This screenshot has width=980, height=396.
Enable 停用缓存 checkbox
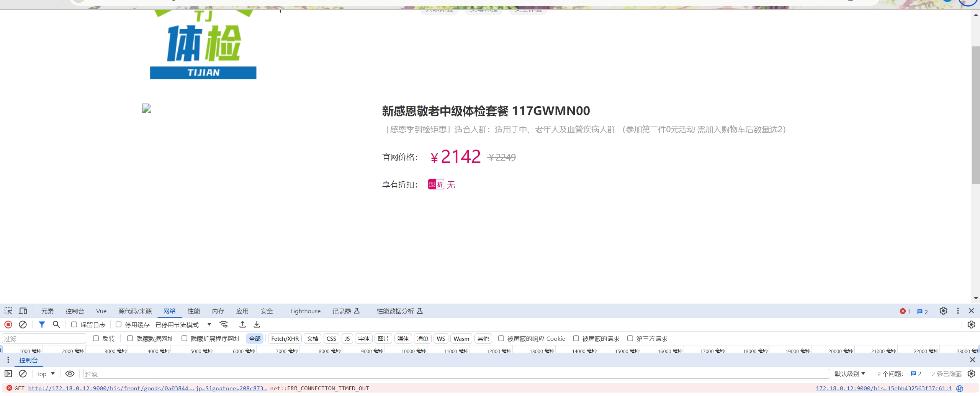tap(119, 324)
